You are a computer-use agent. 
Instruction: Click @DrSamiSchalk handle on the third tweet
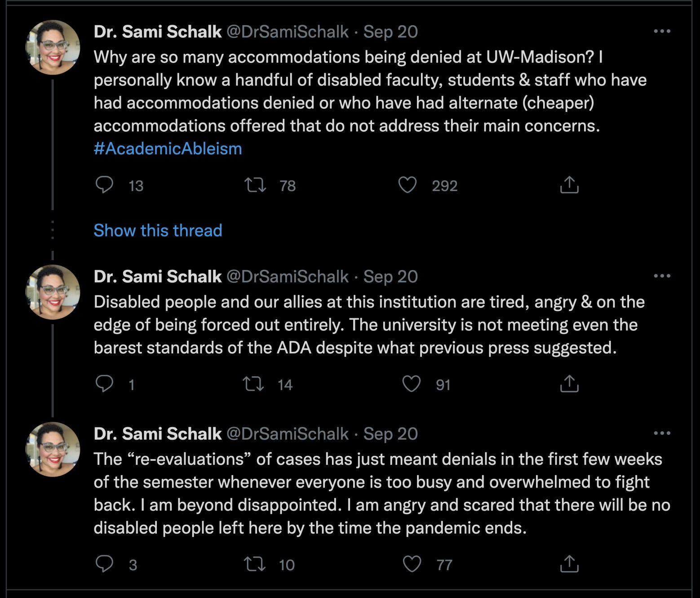coord(287,434)
